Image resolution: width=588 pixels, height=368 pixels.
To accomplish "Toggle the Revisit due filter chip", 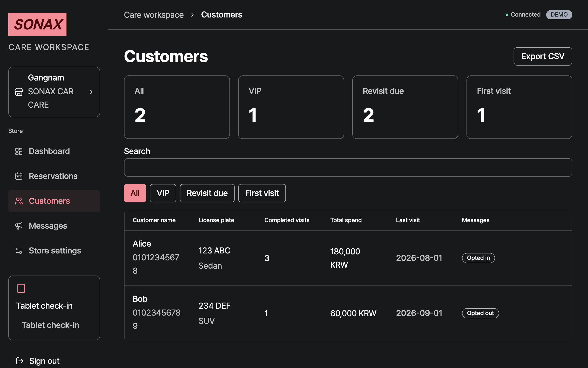I will pos(207,193).
